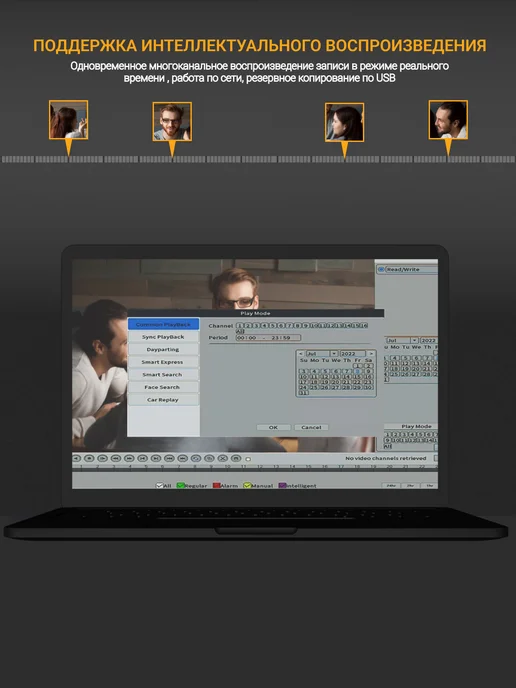
Task: Click the previous month arrow in dialog calendar
Action: click(x=301, y=354)
